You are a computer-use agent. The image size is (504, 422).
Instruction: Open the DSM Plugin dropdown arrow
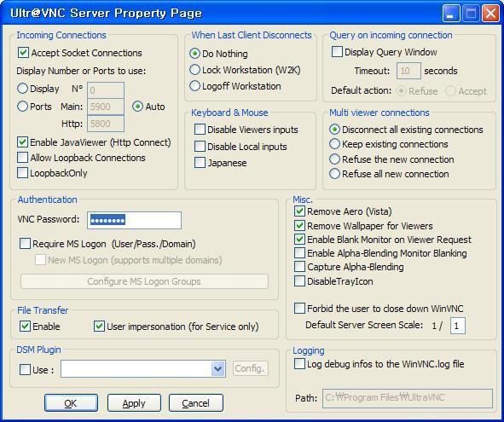click(x=218, y=368)
